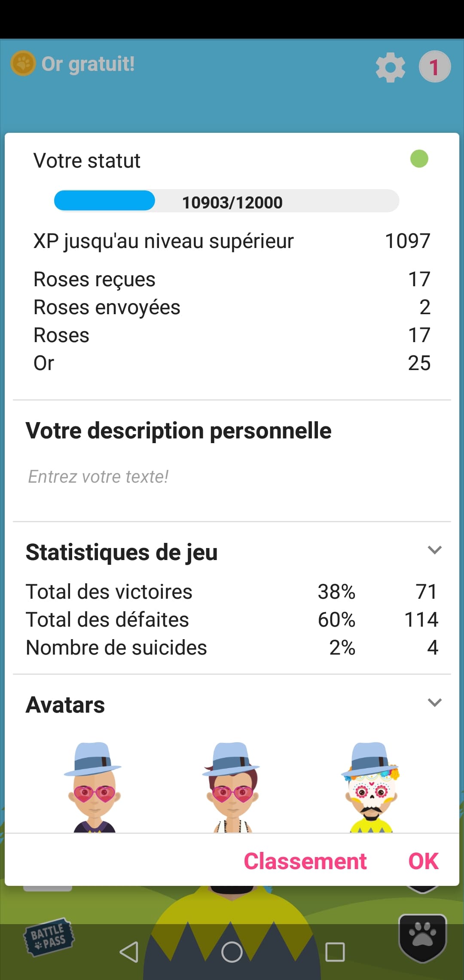Toggle the green online status dot

point(419,159)
